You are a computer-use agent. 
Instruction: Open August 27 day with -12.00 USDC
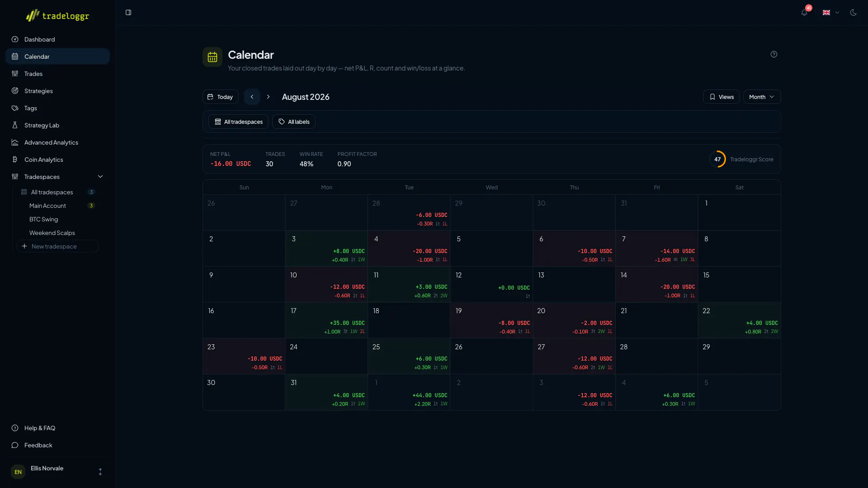(574, 356)
